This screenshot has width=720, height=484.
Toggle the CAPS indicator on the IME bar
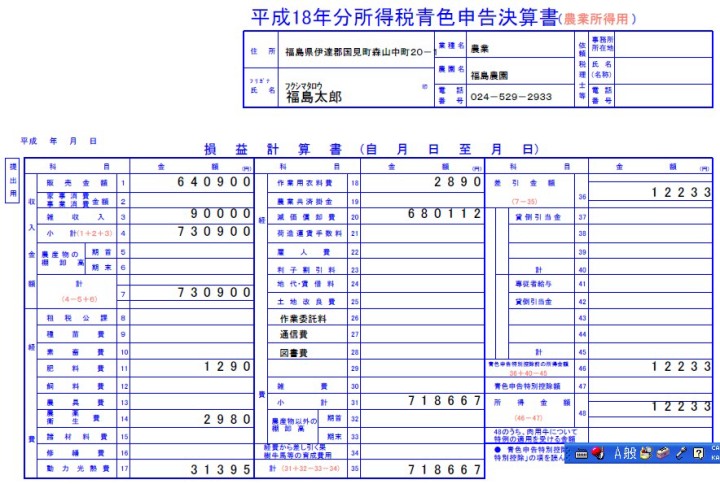(x=715, y=448)
